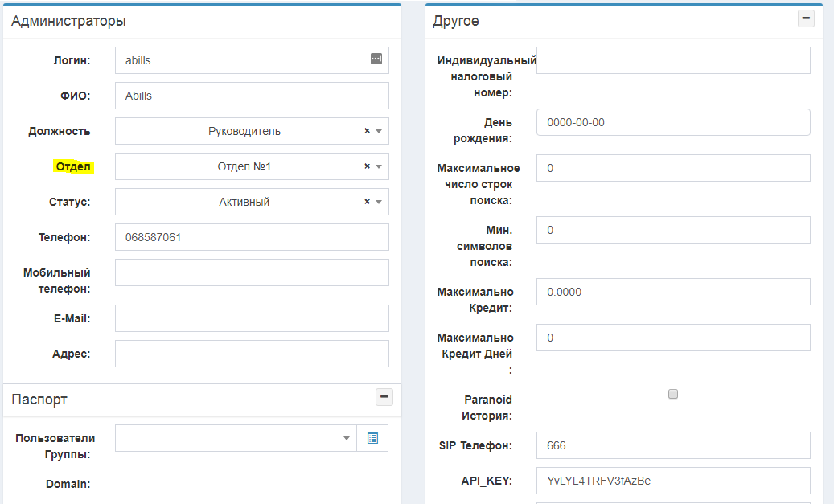Open the Должность dropdown
The height and width of the screenshot is (504, 834).
click(241, 131)
